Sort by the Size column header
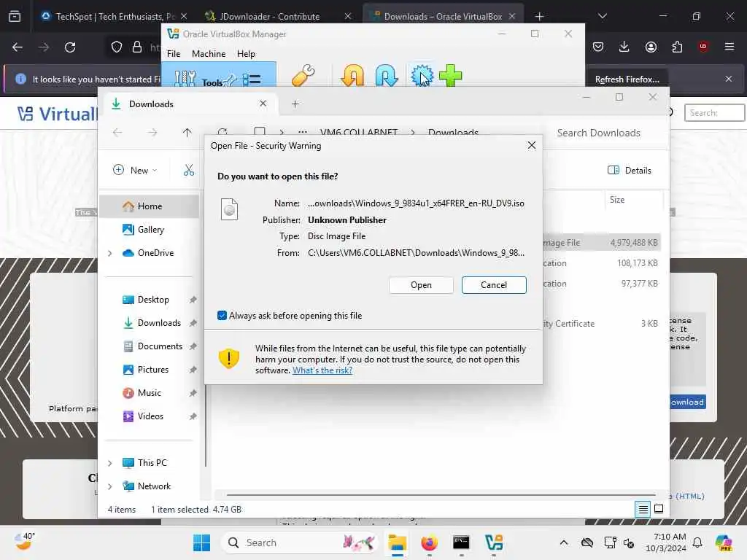Screen dimensions: 747x560 (617, 200)
